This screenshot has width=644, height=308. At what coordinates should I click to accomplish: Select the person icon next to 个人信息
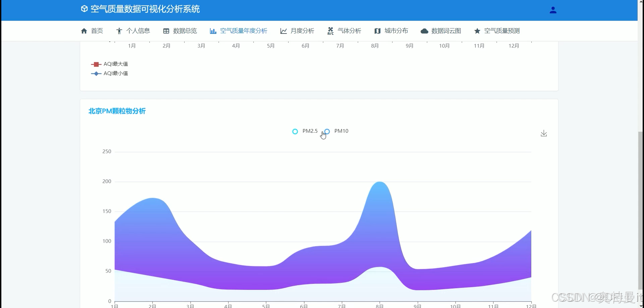tap(119, 30)
